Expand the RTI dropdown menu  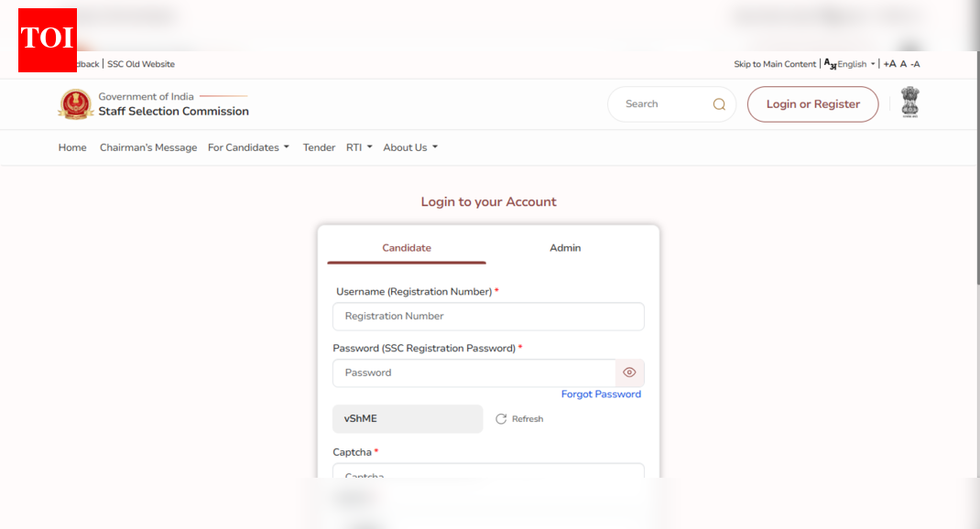click(359, 147)
